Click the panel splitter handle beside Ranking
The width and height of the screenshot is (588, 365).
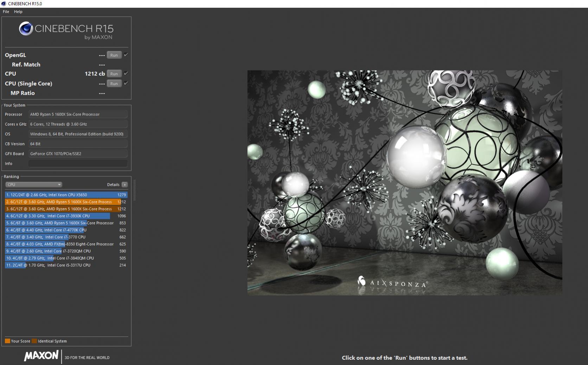[x=134, y=190]
